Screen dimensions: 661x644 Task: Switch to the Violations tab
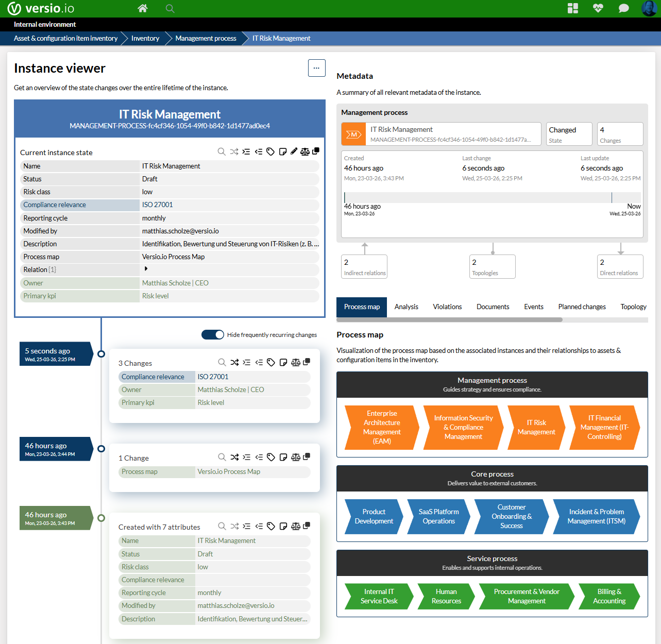point(447,307)
